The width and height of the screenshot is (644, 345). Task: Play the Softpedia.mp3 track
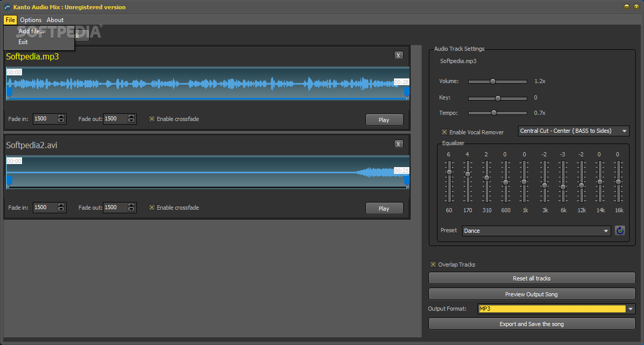click(384, 119)
